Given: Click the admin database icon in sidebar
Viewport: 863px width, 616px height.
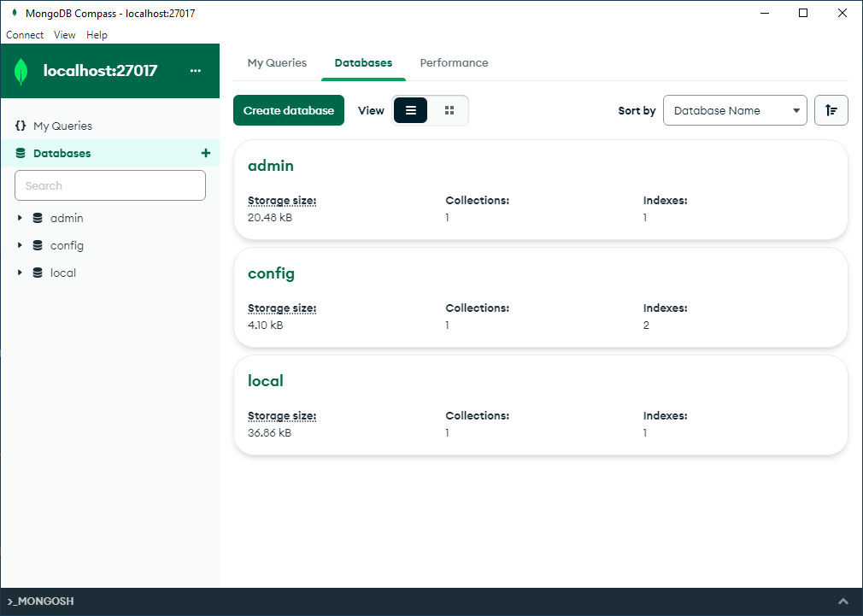Looking at the screenshot, I should [38, 218].
